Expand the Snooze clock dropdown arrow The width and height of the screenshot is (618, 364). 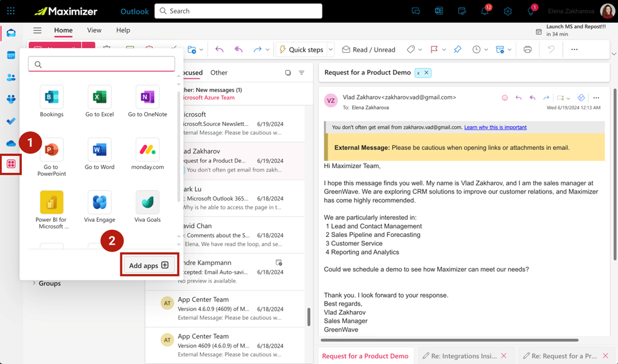pos(486,49)
